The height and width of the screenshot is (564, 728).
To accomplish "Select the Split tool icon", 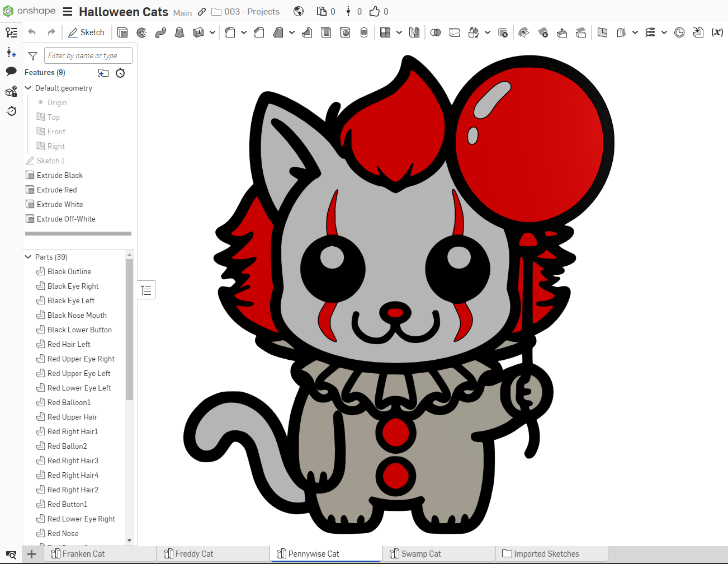I will tap(455, 32).
